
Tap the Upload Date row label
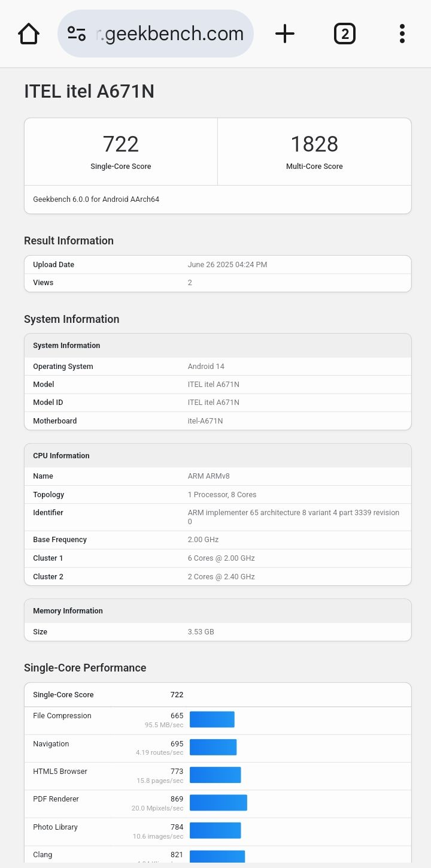[x=54, y=265]
